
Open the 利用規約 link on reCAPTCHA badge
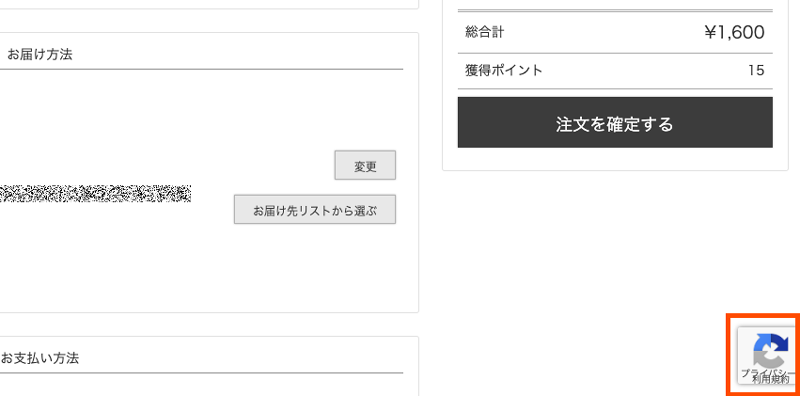click(773, 379)
